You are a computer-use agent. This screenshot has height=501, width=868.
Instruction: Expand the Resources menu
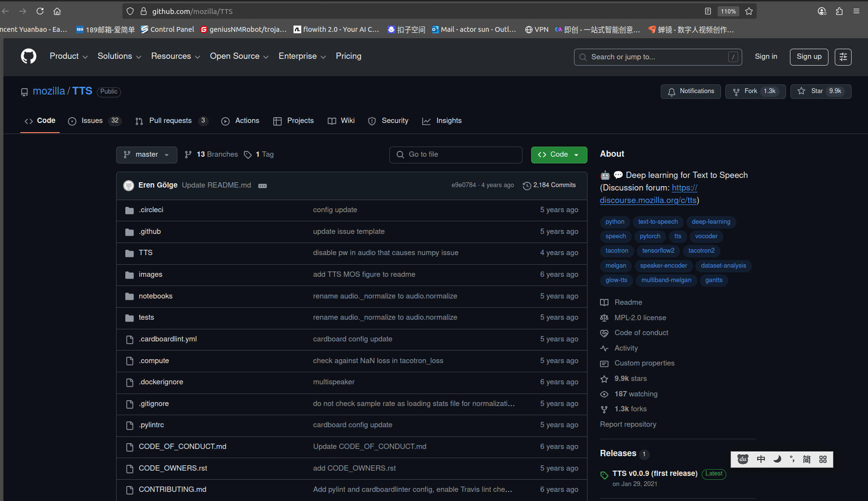pyautogui.click(x=175, y=56)
